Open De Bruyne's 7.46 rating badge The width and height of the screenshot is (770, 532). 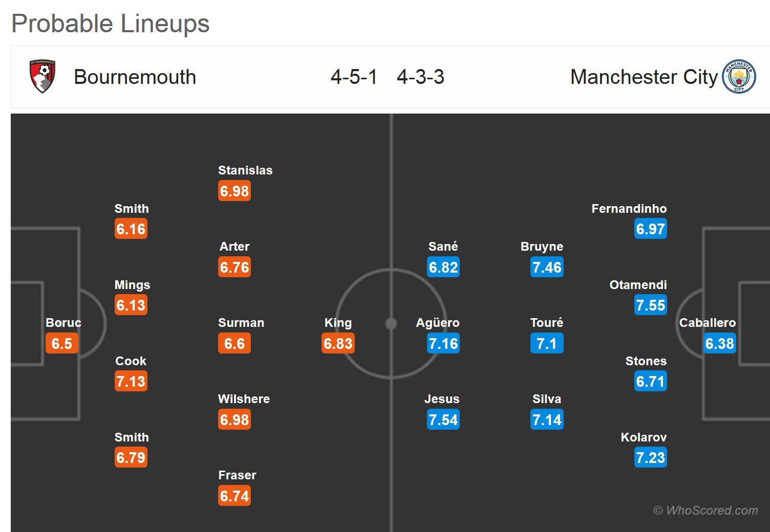pos(547,267)
